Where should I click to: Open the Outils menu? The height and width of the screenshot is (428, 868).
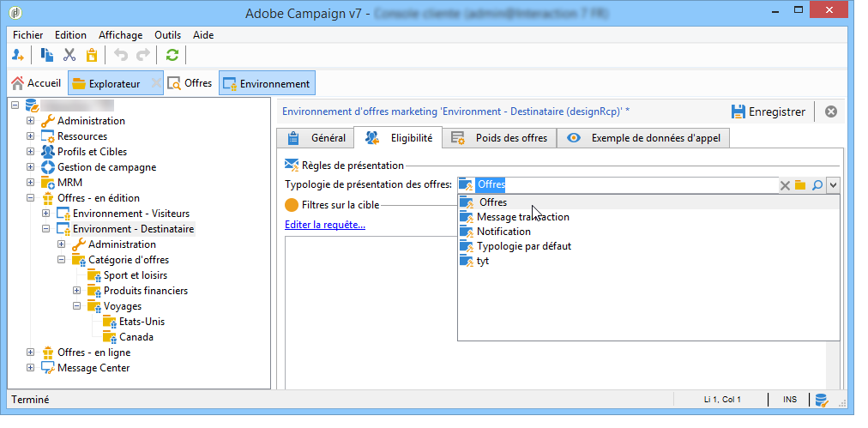tap(168, 35)
